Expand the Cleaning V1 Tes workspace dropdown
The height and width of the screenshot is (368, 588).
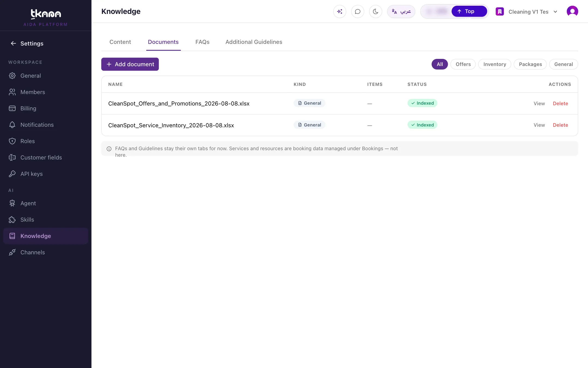pyautogui.click(x=526, y=11)
